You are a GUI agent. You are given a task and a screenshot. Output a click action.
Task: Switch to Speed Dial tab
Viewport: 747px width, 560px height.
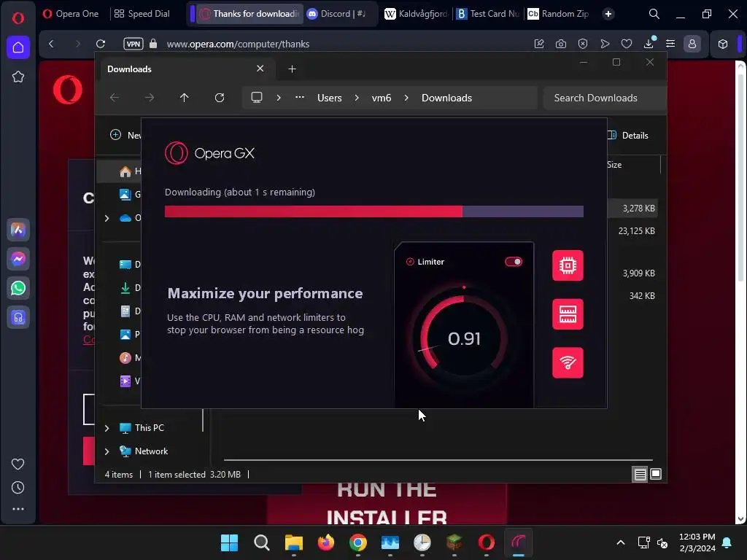click(x=142, y=14)
